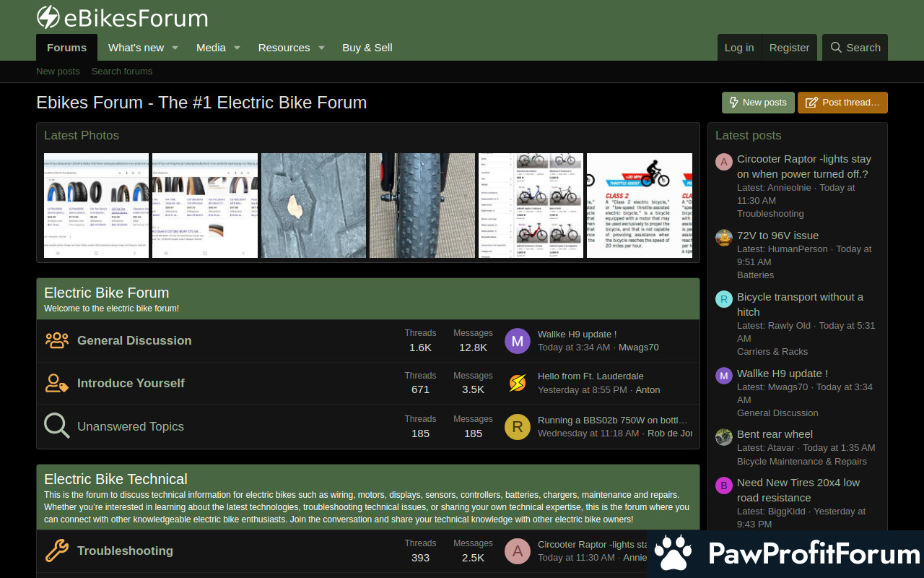Click the R avatar in Unanswered Topics row

pos(518,426)
